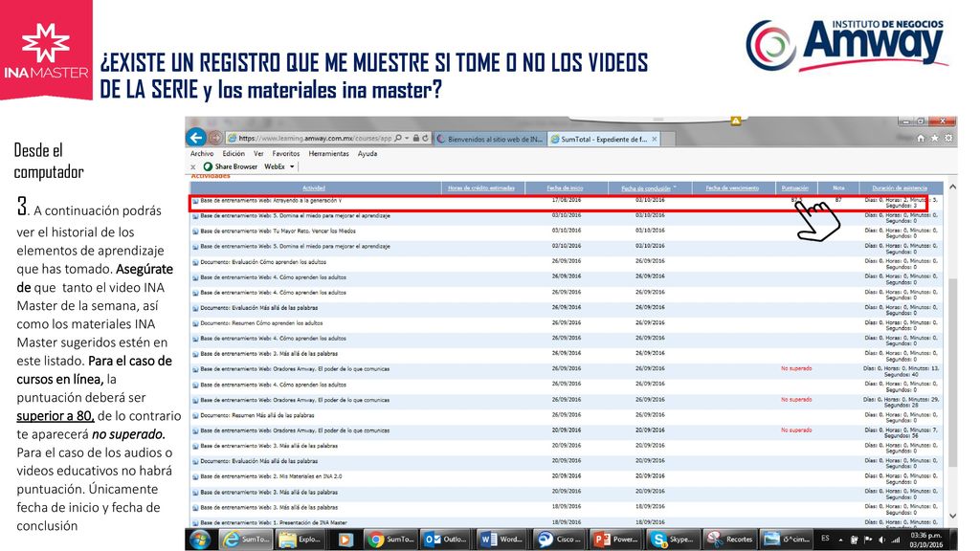
Task: Sort by Fecha de inicio header
Action: [x=565, y=188]
